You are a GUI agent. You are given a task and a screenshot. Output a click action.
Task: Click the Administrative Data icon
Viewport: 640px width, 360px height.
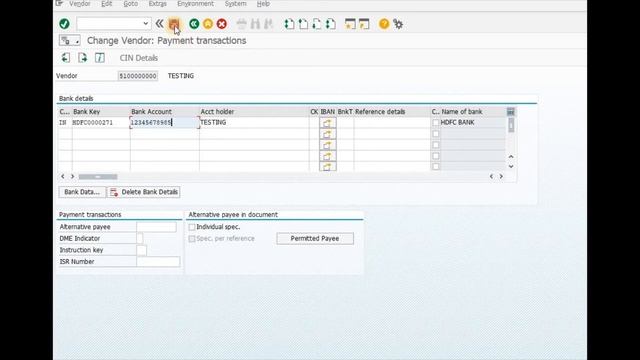point(100,58)
